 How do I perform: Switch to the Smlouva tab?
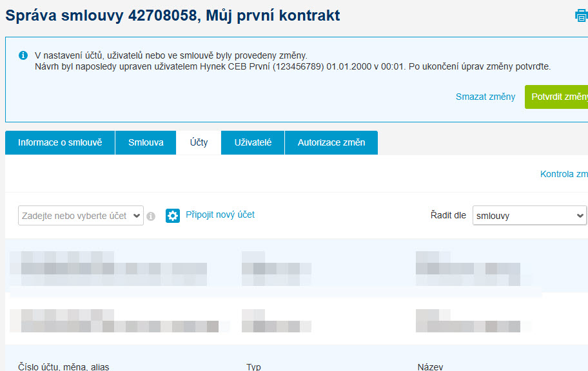point(146,142)
